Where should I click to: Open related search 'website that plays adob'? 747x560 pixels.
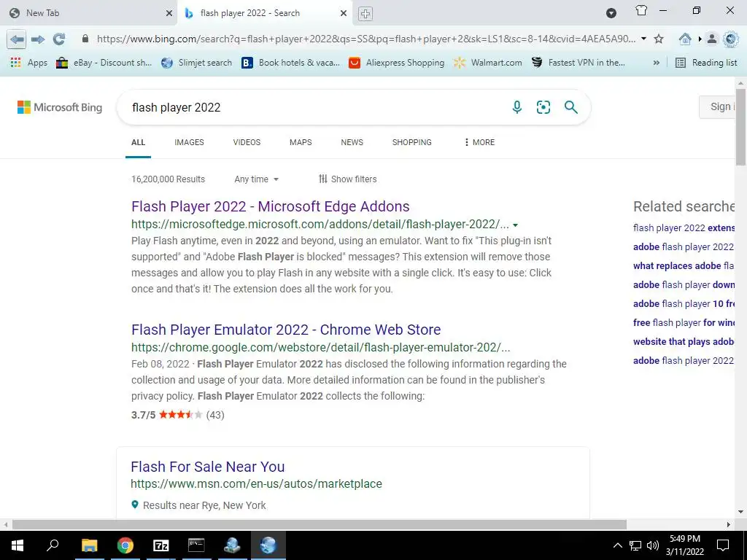coord(684,341)
